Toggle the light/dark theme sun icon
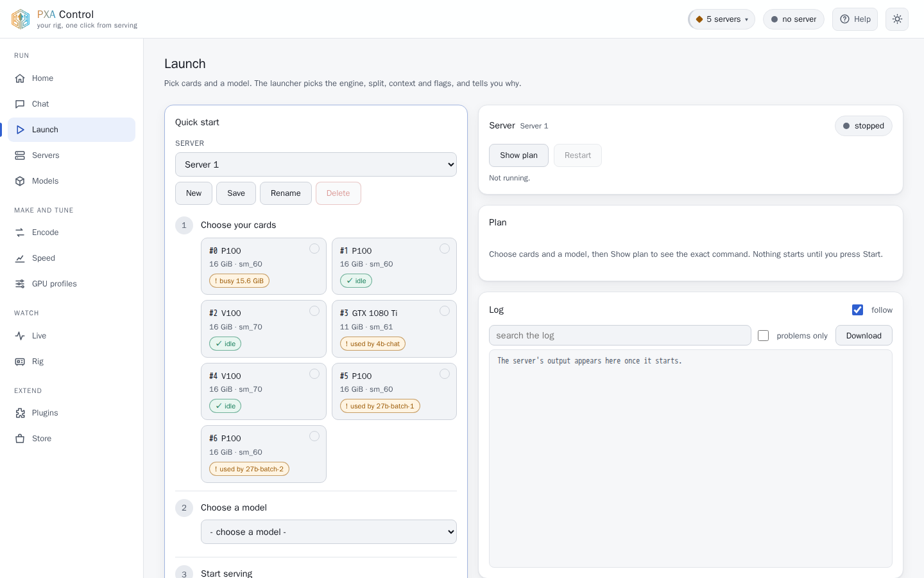 (x=897, y=19)
